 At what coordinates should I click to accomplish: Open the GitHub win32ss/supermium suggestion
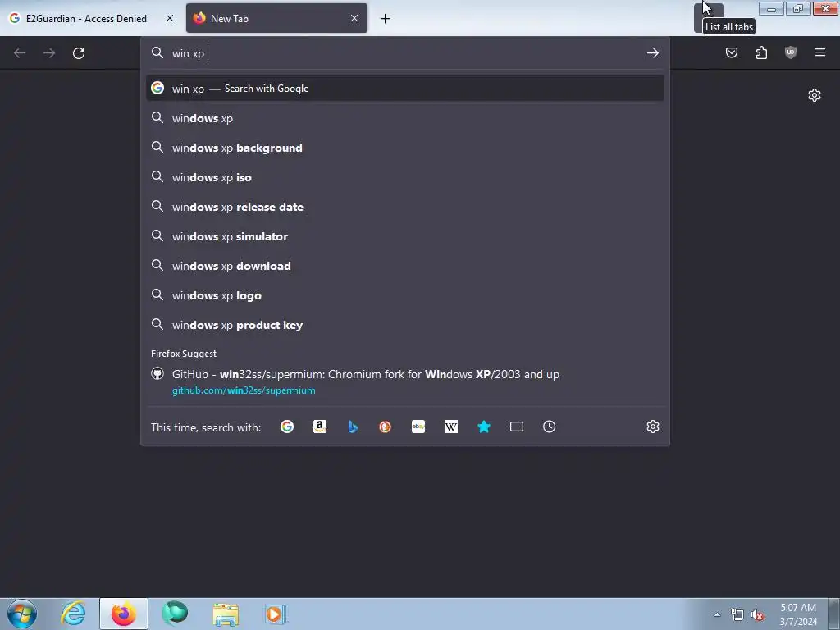405,382
